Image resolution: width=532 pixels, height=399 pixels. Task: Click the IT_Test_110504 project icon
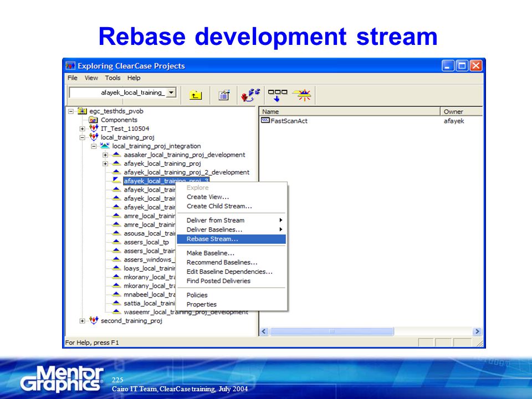pyautogui.click(x=94, y=128)
